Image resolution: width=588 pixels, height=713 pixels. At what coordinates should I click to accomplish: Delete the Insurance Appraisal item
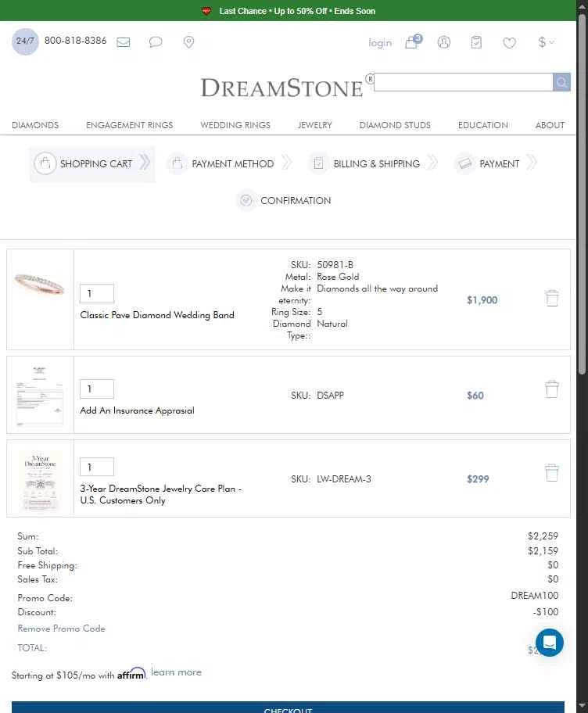coord(551,389)
